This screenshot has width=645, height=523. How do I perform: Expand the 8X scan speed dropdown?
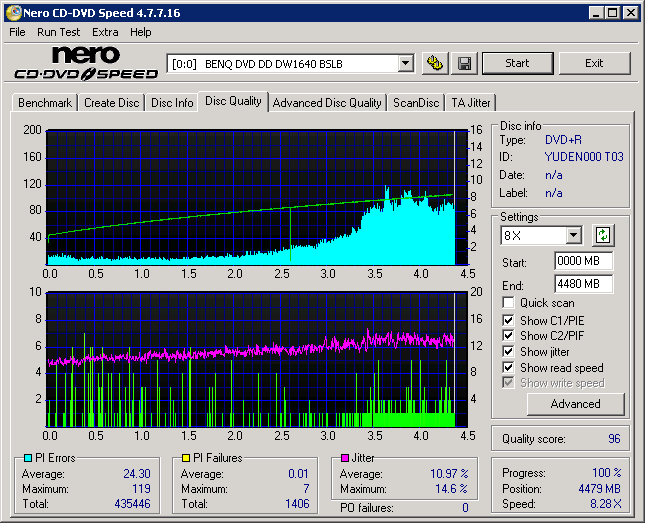tap(573, 236)
